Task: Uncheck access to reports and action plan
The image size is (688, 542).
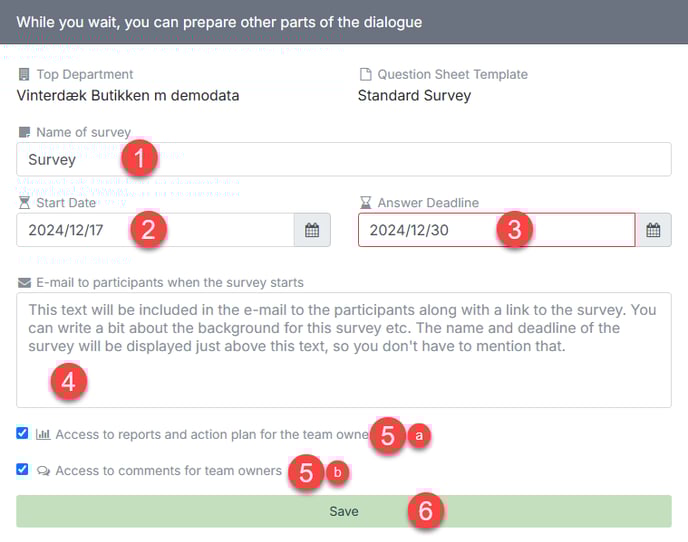Action: 22,433
